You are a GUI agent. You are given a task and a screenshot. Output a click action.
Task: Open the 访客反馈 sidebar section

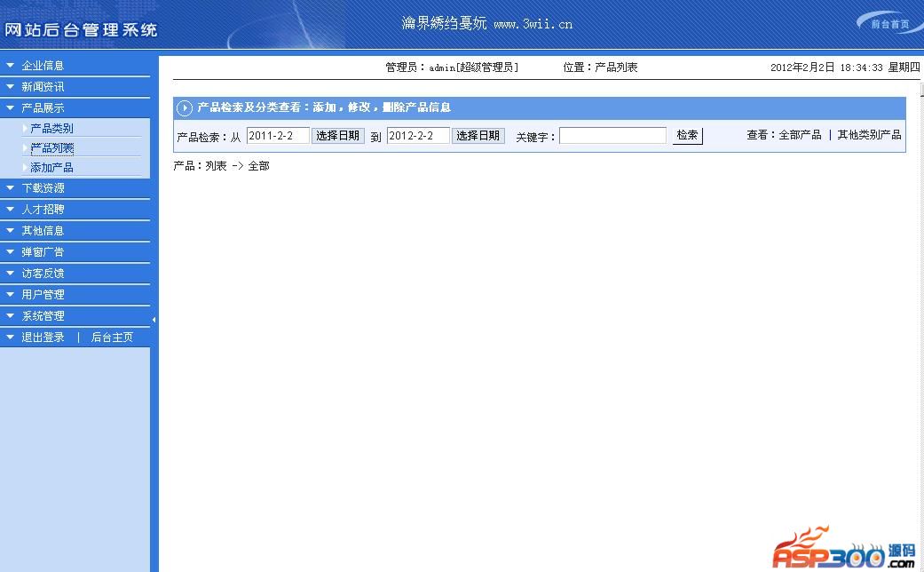tap(43, 273)
